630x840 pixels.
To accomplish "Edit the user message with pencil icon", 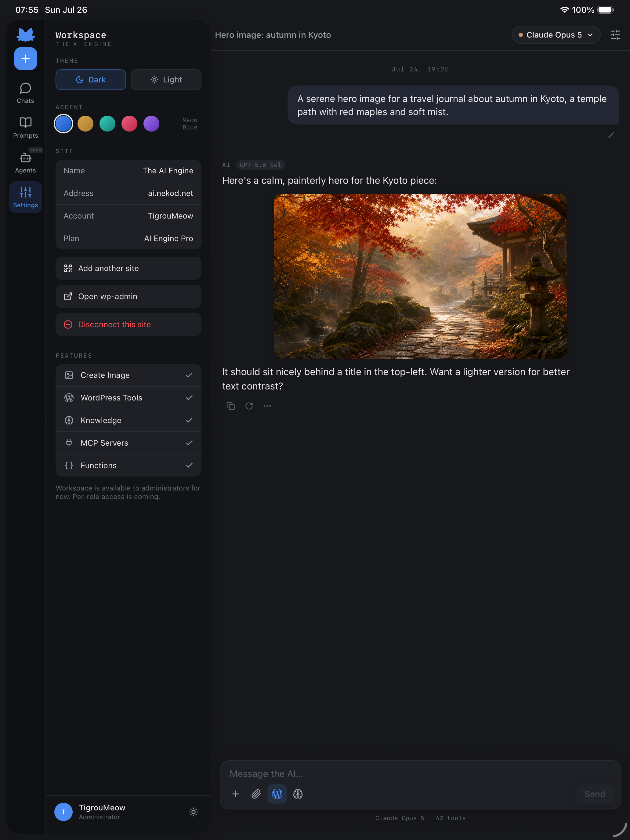I will coord(611,135).
